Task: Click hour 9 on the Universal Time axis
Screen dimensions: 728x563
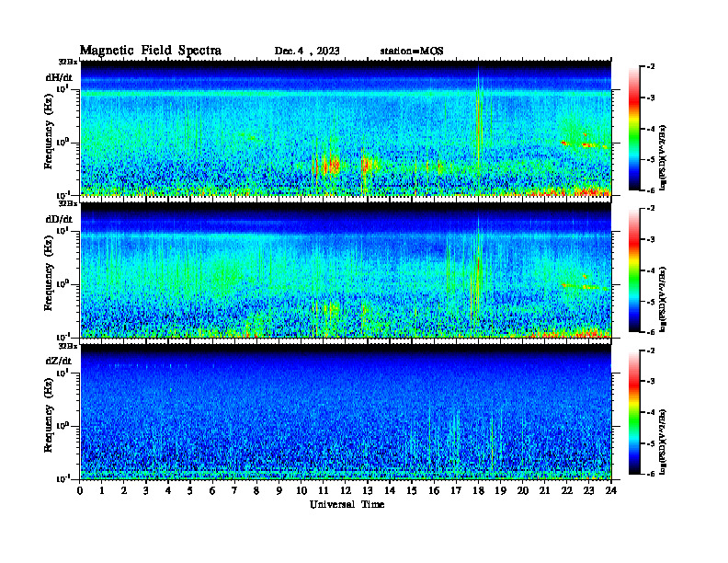Action: click(x=279, y=490)
